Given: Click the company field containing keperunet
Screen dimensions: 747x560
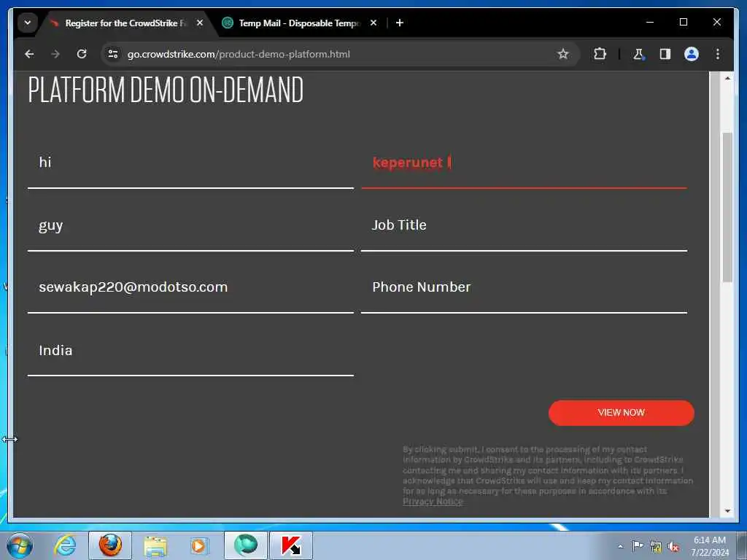Looking at the screenshot, I should (x=524, y=163).
